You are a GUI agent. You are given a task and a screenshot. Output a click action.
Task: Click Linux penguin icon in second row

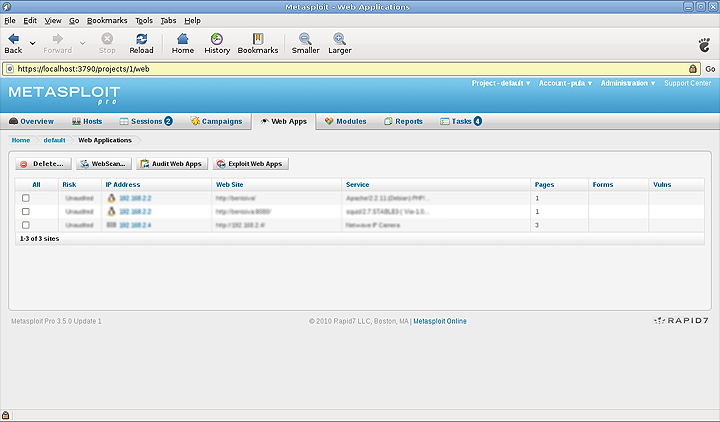point(111,211)
